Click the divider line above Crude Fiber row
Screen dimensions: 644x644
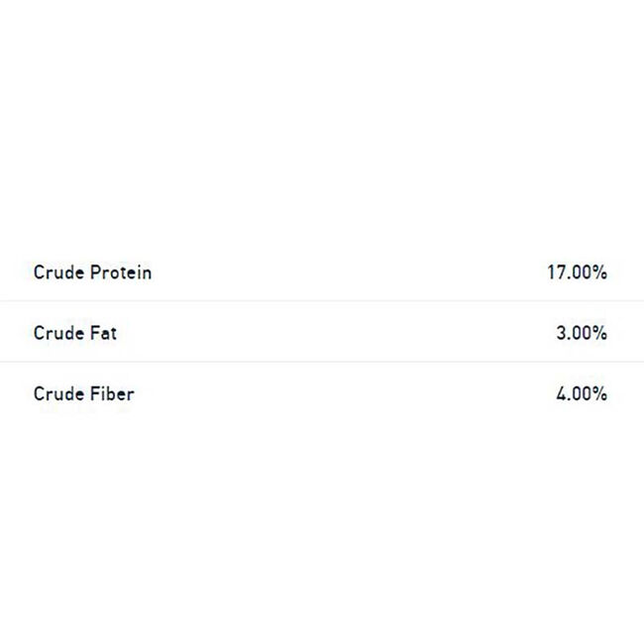point(322,362)
